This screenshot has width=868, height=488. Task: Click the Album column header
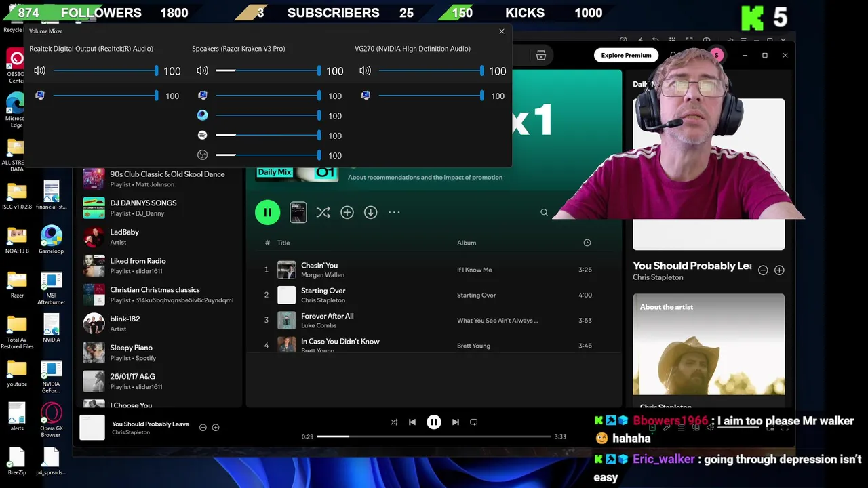467,243
